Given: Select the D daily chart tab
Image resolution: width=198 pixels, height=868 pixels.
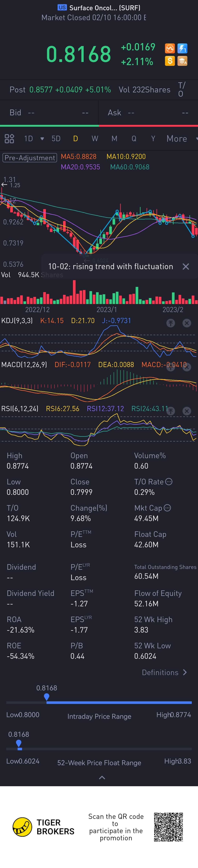Looking at the screenshot, I should (x=75, y=138).
